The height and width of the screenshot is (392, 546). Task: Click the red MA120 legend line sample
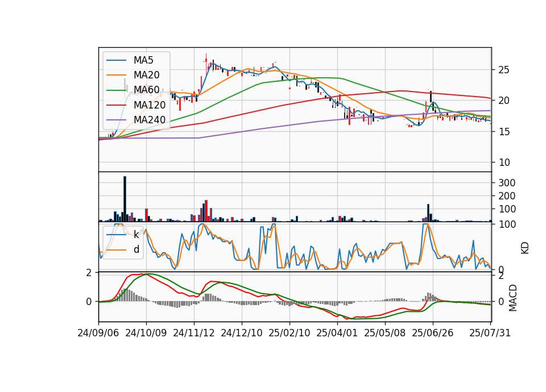pyautogui.click(x=116, y=105)
